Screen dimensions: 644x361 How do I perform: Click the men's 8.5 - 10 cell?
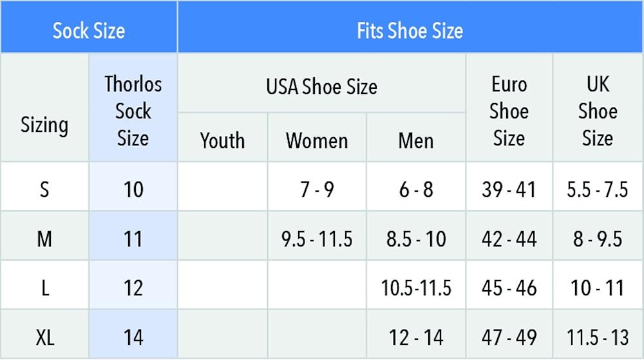(x=416, y=239)
